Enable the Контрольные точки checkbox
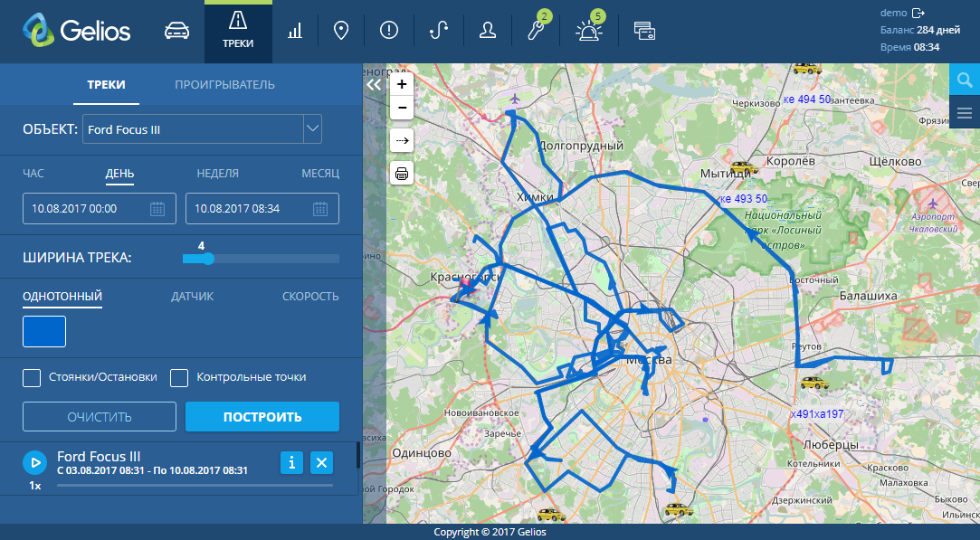Image resolution: width=980 pixels, height=540 pixels. 179,377
